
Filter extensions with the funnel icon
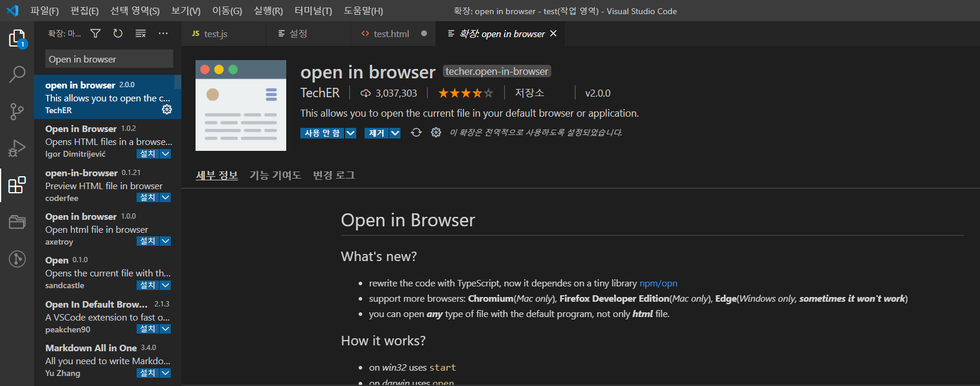(95, 34)
